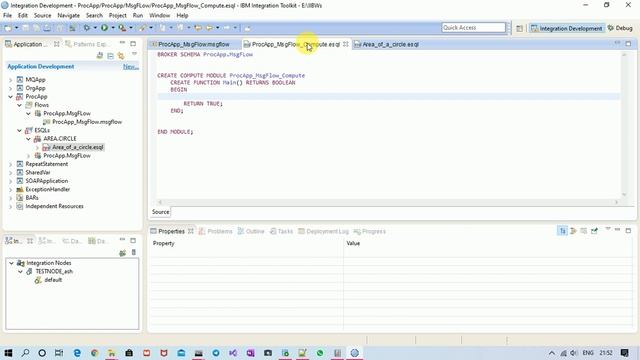Switch to the Outline tab
Screen dimensions: 640x360
[x=251, y=231]
